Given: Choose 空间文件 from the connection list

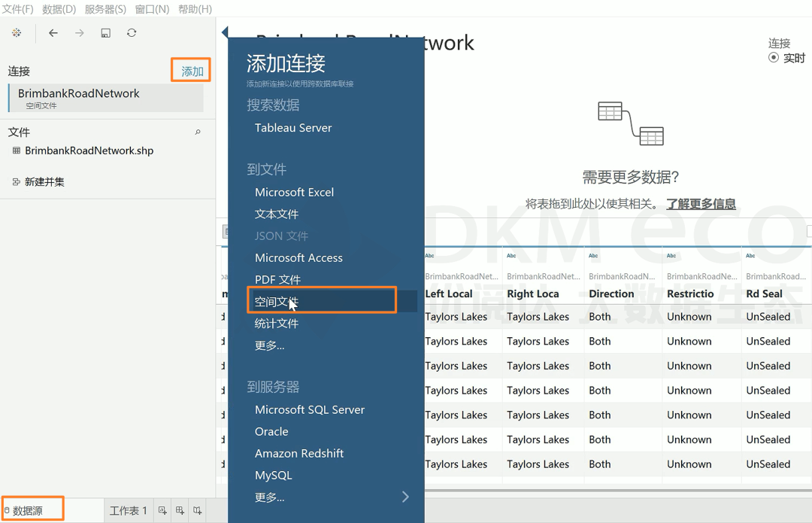Looking at the screenshot, I should 277,302.
